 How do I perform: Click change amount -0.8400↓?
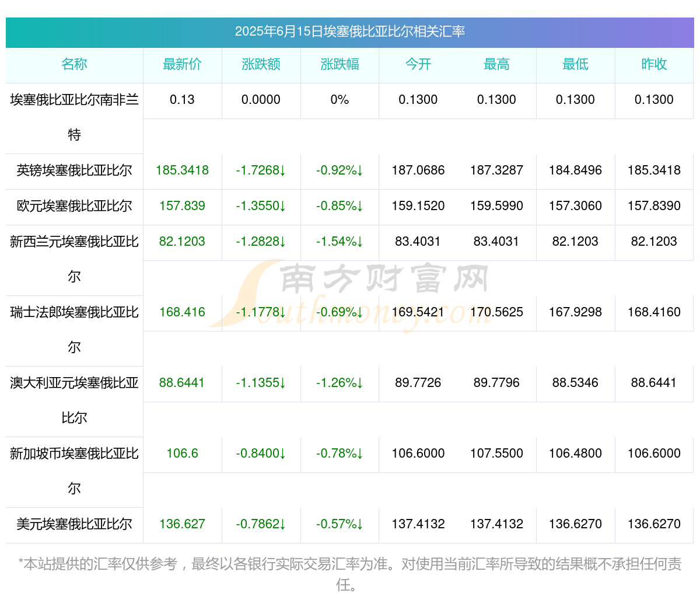pyautogui.click(x=261, y=454)
